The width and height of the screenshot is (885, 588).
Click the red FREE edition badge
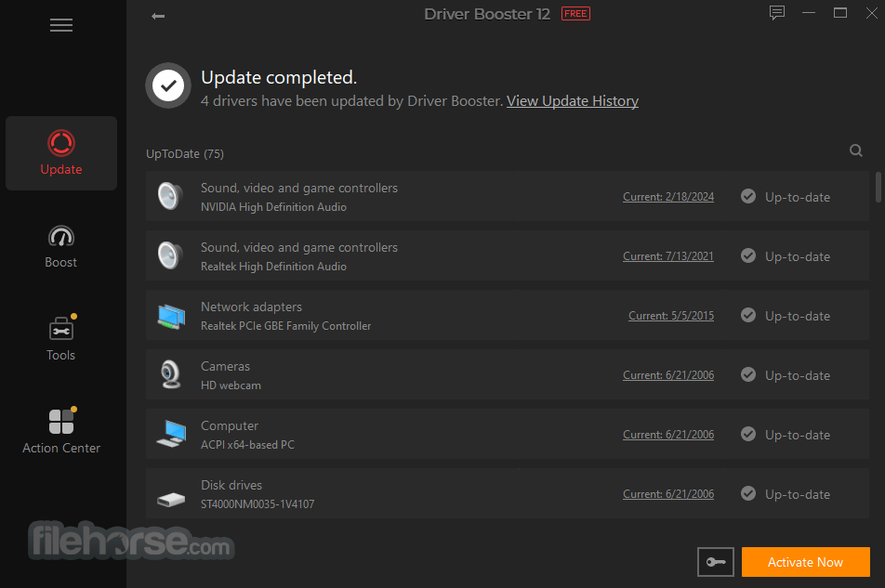[575, 14]
